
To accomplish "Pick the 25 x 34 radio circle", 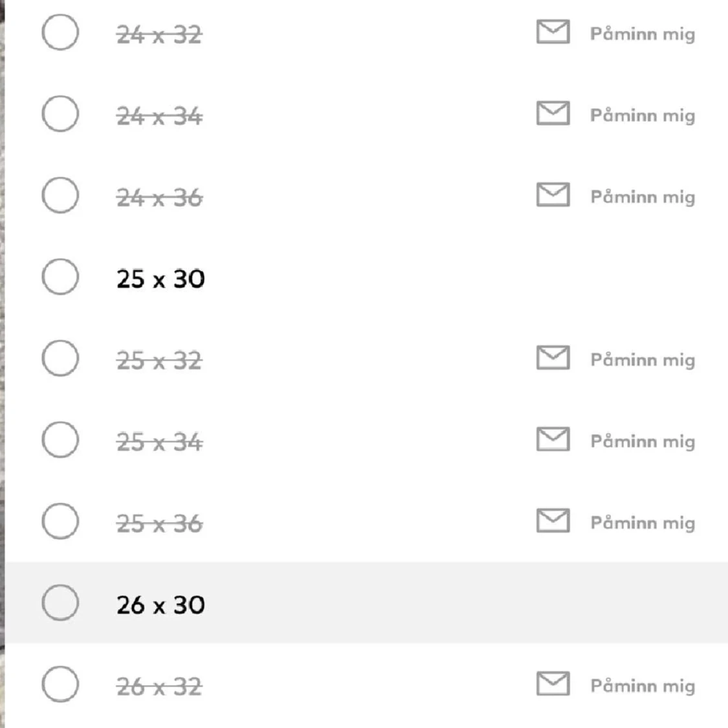I will (60, 440).
